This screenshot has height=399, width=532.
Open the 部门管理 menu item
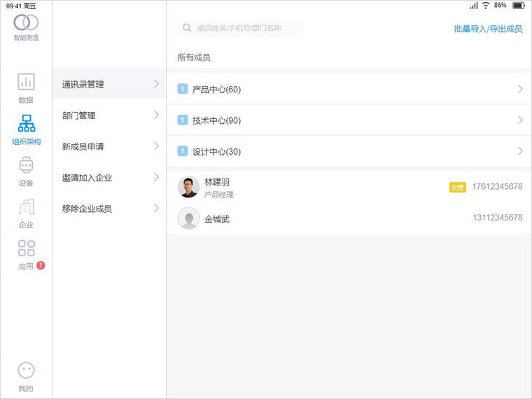click(109, 115)
